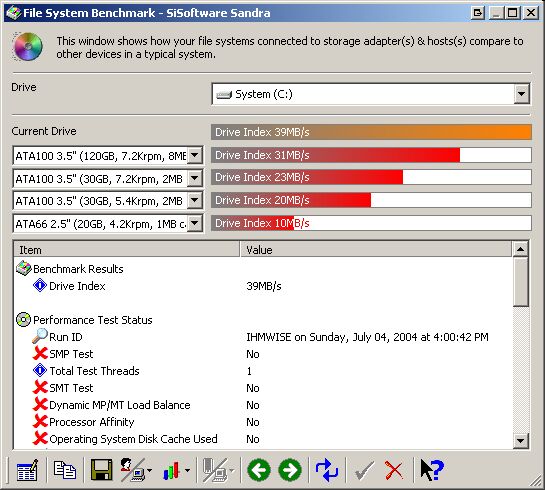Click the Item column header
Viewport: 545px width, 490px height.
click(127, 250)
